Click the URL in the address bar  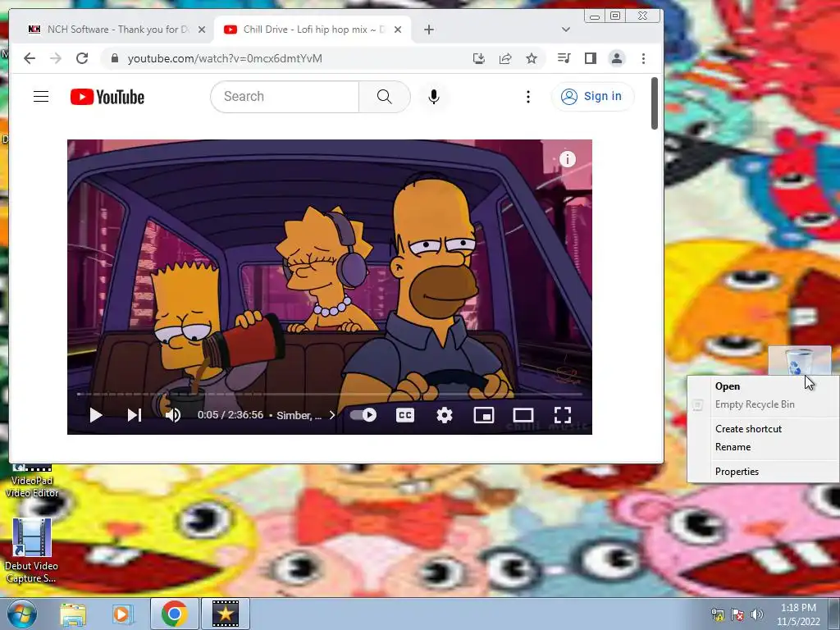[x=225, y=58]
